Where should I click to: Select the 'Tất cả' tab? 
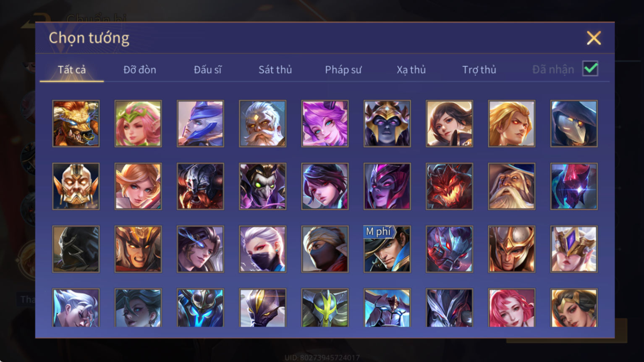(72, 70)
